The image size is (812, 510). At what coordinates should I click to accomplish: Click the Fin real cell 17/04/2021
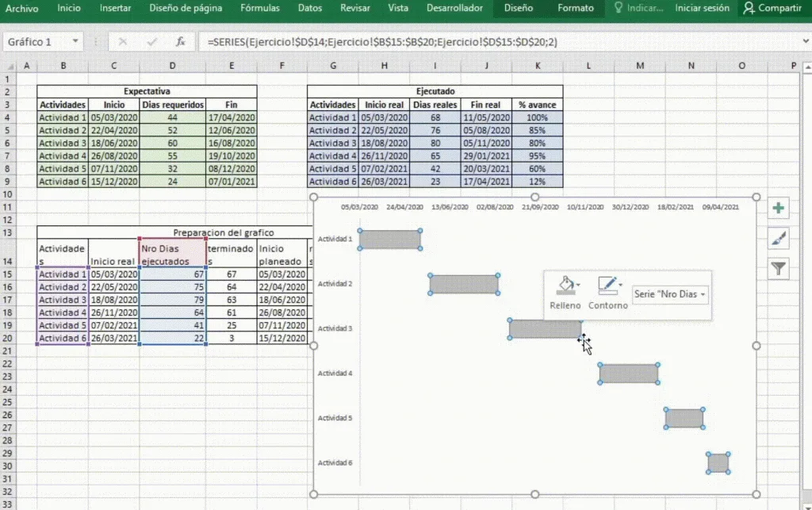486,182
